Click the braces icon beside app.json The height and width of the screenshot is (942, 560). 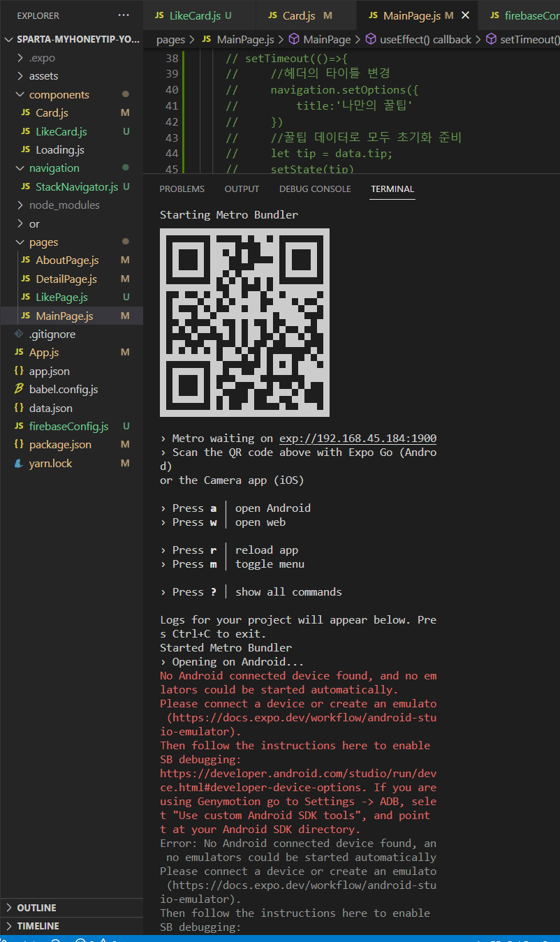pos(19,371)
